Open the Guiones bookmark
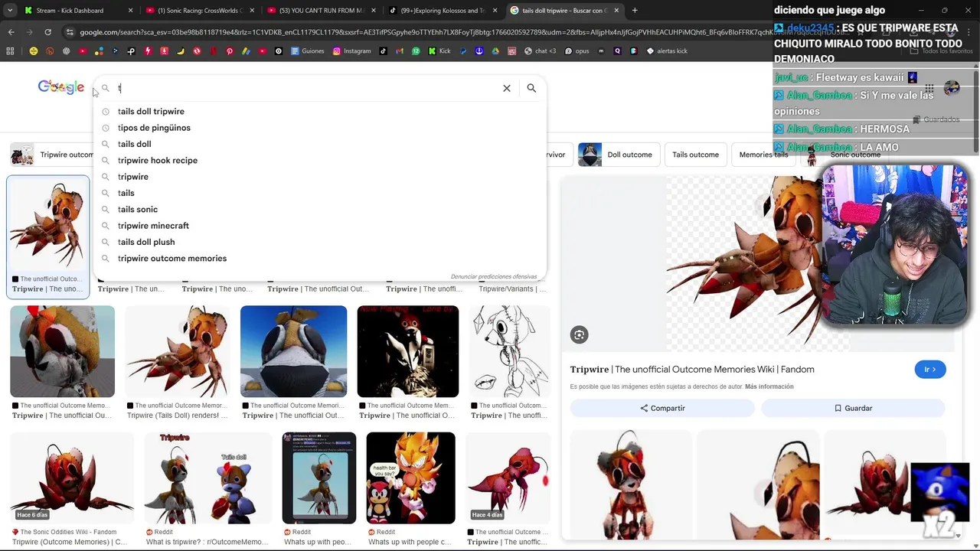 [x=306, y=51]
